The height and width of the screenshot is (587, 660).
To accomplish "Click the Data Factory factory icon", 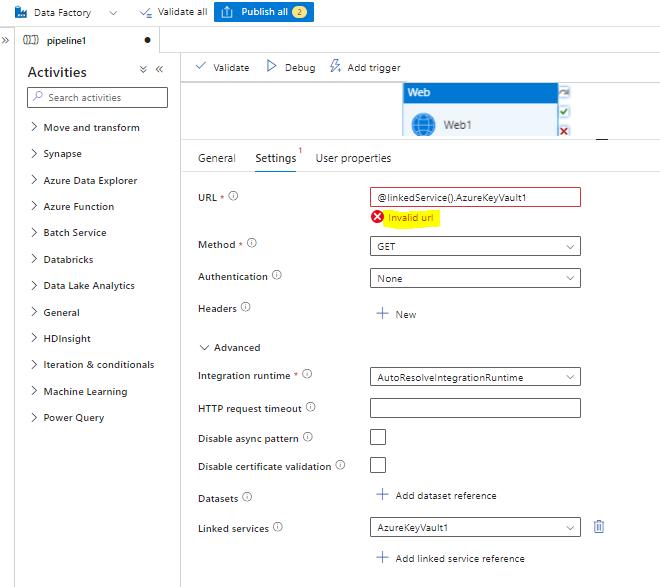I will 21,12.
